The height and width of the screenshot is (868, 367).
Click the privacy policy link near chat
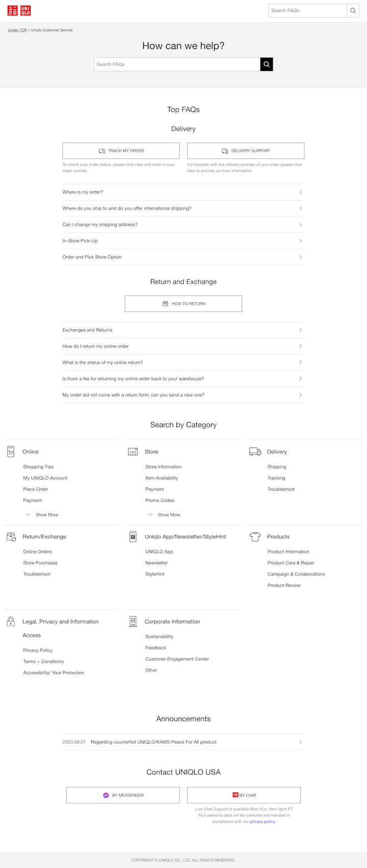tap(263, 822)
